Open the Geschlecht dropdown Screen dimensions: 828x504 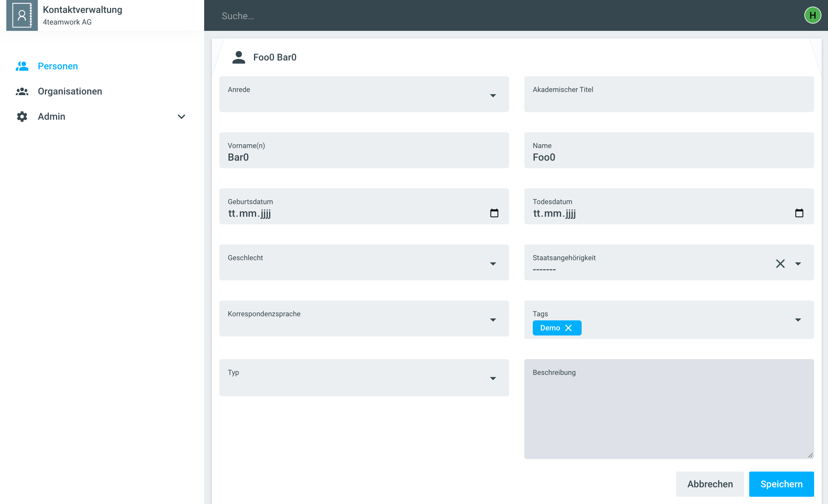click(x=493, y=264)
